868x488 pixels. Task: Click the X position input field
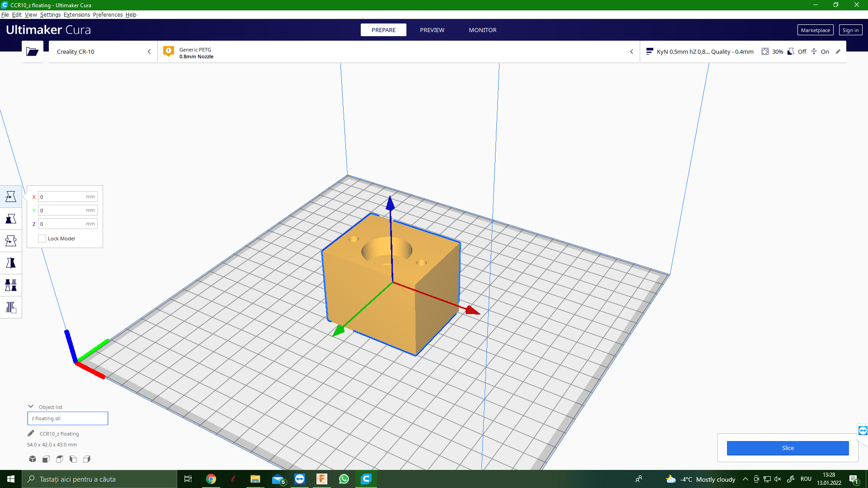(62, 197)
